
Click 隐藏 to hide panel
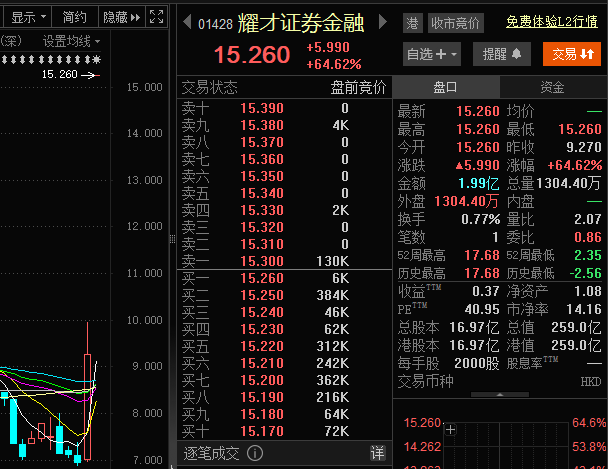[122, 17]
